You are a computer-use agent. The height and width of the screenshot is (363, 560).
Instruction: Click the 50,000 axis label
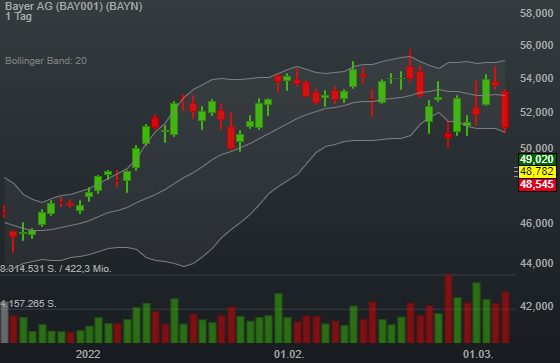point(537,148)
